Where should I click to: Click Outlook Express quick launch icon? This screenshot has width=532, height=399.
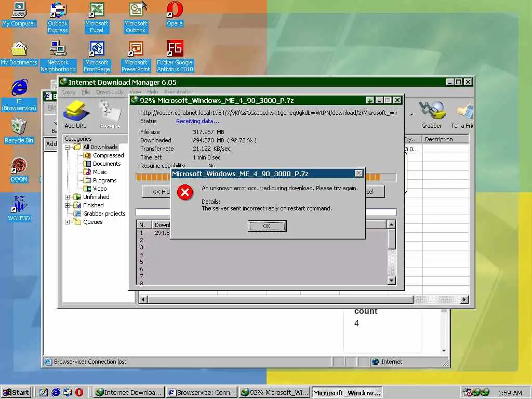tap(68, 393)
